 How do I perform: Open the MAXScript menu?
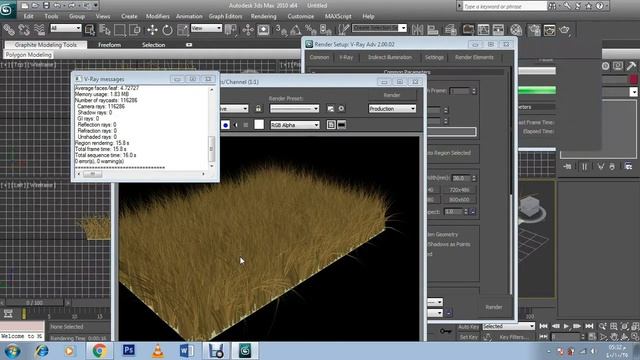[338, 16]
